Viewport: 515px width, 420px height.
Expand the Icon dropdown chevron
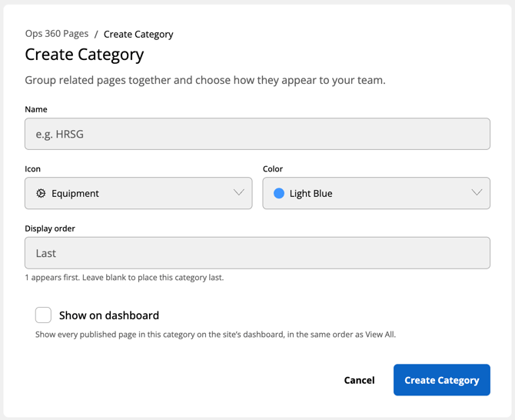pos(239,192)
